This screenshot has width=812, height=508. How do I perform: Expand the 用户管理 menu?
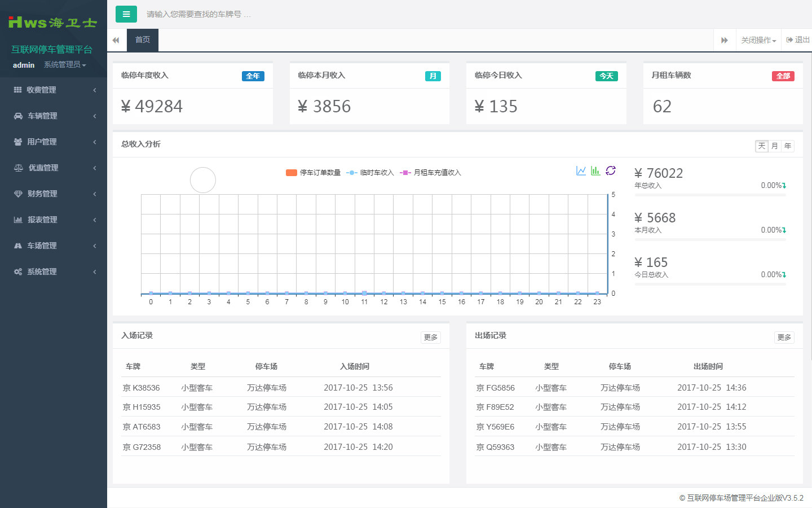tap(54, 142)
